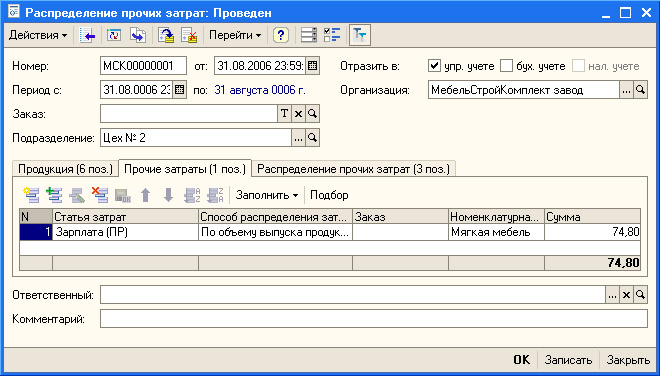Select the 'Мягкая мебель' cell

[496, 232]
